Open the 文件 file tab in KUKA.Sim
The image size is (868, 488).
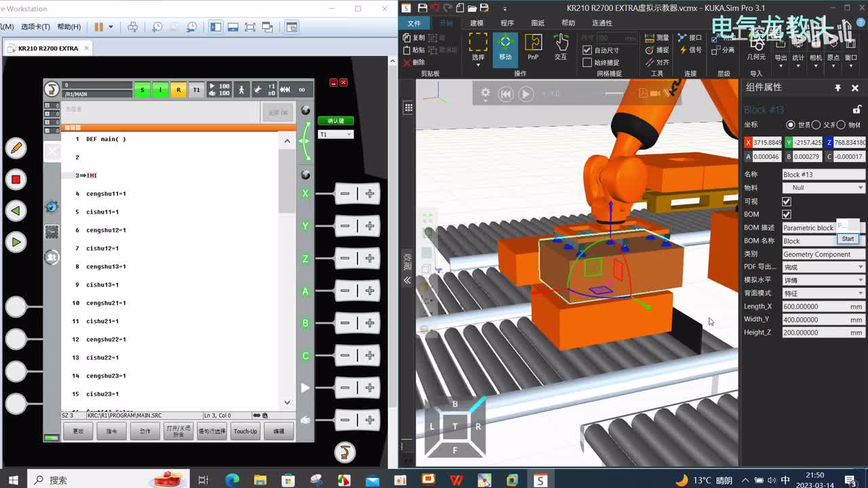(x=414, y=23)
